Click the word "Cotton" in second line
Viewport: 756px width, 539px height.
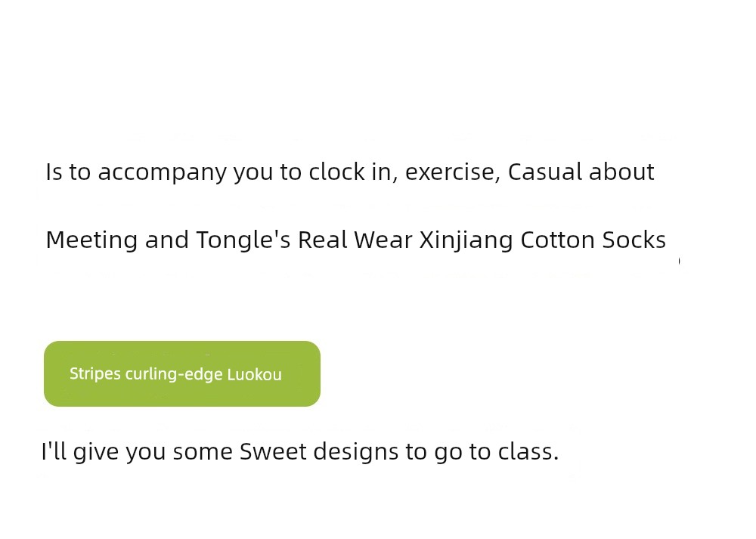558,240
